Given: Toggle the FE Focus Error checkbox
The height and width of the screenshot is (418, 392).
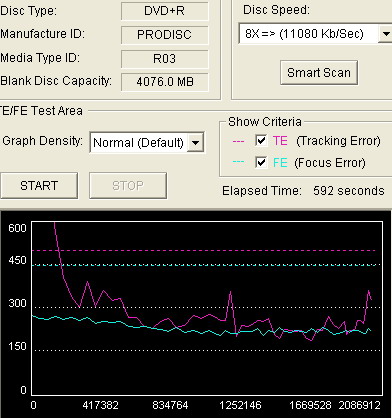Looking at the screenshot, I should click(x=261, y=162).
